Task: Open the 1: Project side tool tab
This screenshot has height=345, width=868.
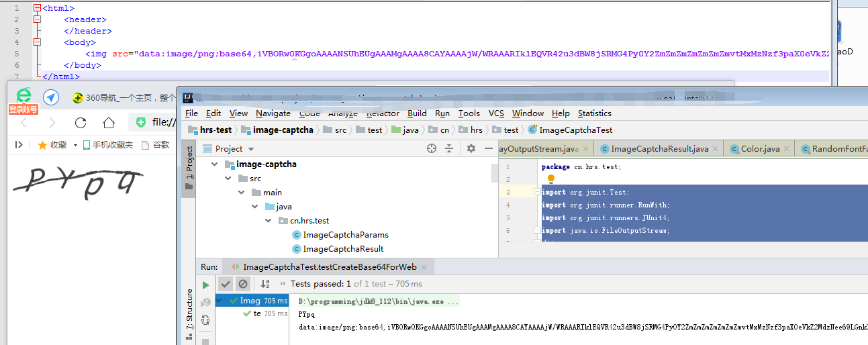Action: [189, 168]
